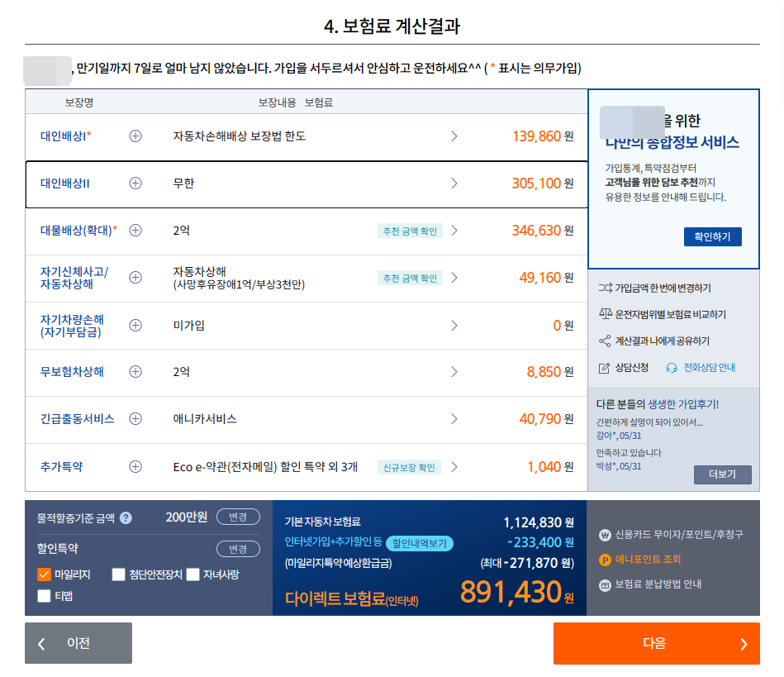Expand 자동차상해 row chevron
Image resolution: width=784 pixels, height=677 pixels.
click(x=454, y=277)
